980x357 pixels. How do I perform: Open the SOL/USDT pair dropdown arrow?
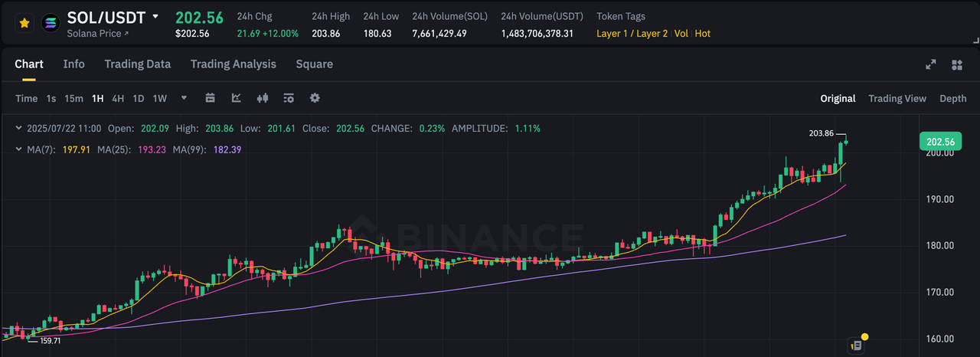coord(155,16)
